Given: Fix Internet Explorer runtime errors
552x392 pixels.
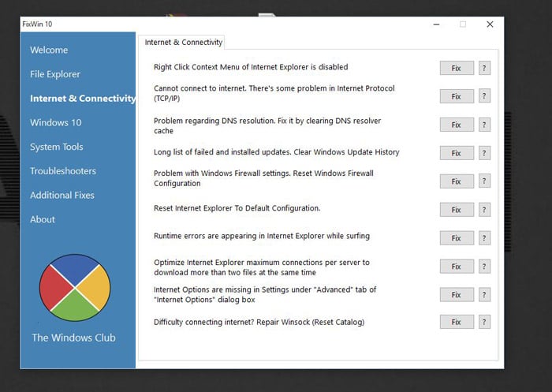Looking at the screenshot, I should 457,238.
